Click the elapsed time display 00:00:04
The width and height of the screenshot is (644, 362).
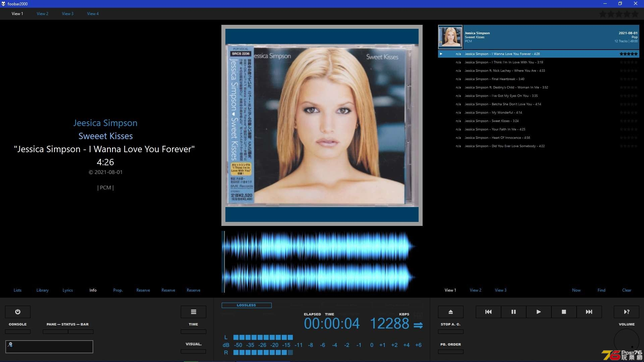click(x=332, y=324)
